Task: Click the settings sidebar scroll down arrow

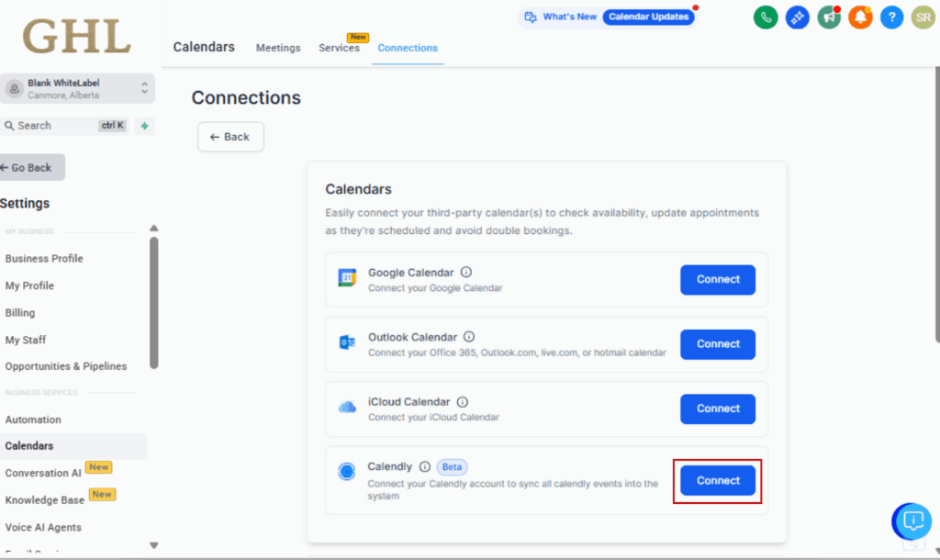Action: pyautogui.click(x=154, y=545)
